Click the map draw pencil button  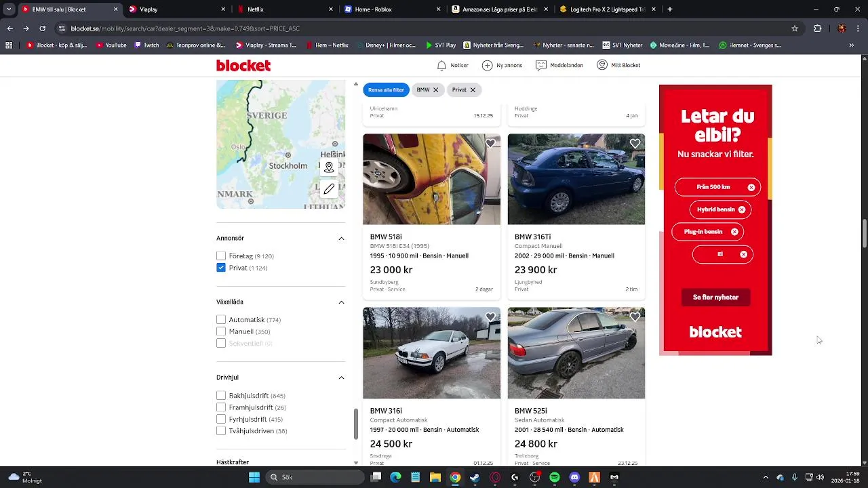point(329,189)
